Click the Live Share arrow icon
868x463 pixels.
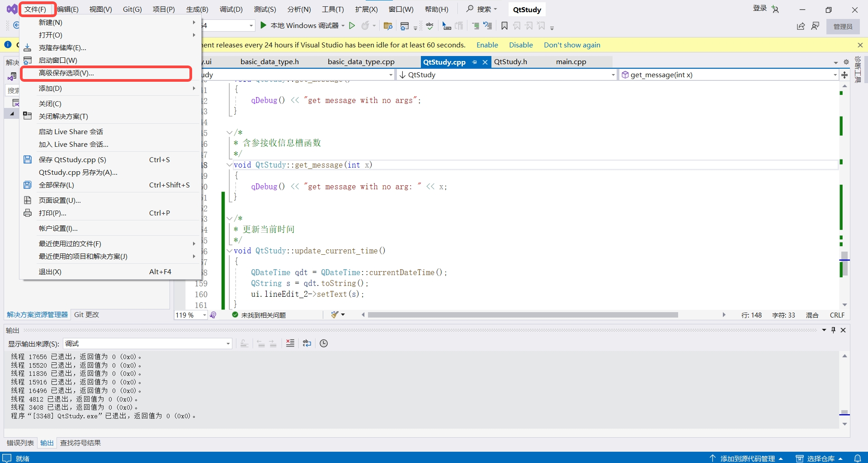point(801,26)
